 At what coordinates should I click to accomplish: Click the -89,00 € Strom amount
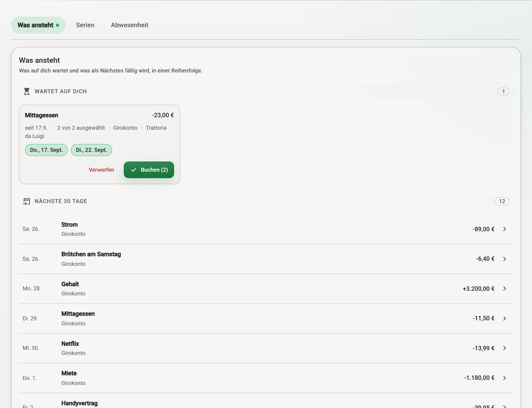tap(483, 229)
